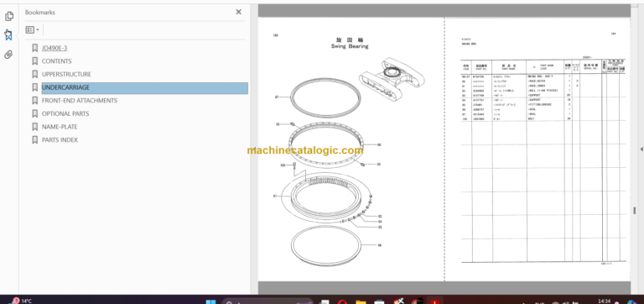The image size is (644, 304).
Task: Jump to the PARTS INDEX bookmark
Action: 60,140
